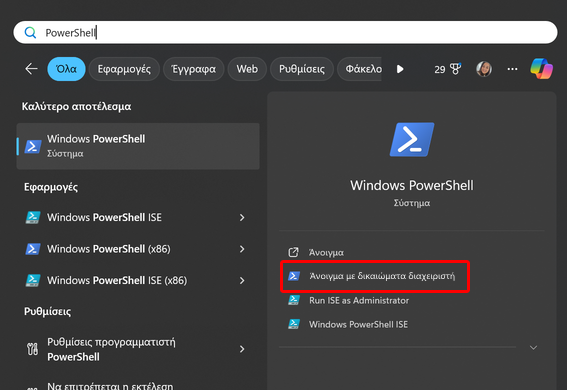Image resolution: width=567 pixels, height=390 pixels.
Task: Go back with the left arrow
Action: (x=31, y=69)
